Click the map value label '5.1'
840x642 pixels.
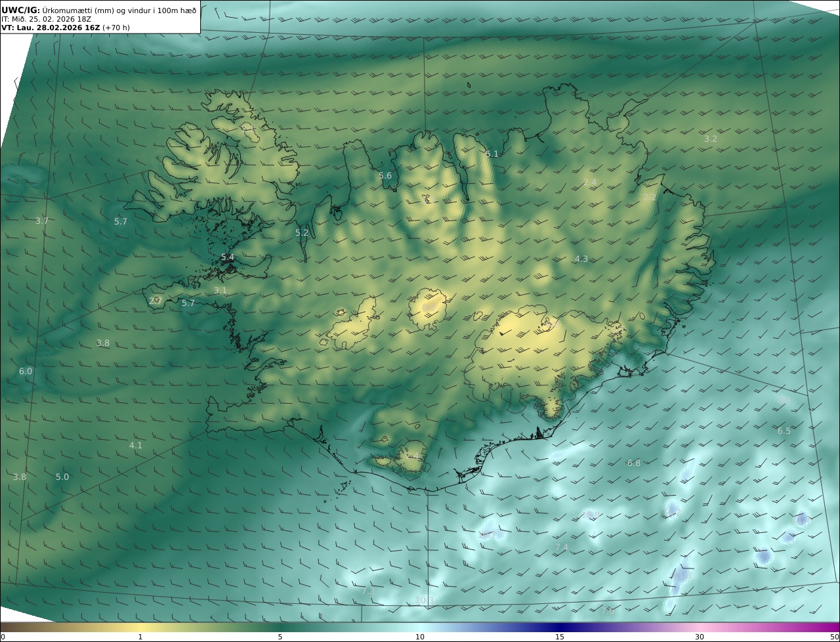[492, 154]
